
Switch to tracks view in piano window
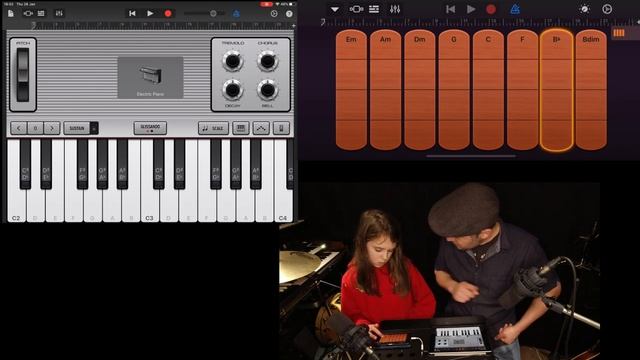pos(41,13)
